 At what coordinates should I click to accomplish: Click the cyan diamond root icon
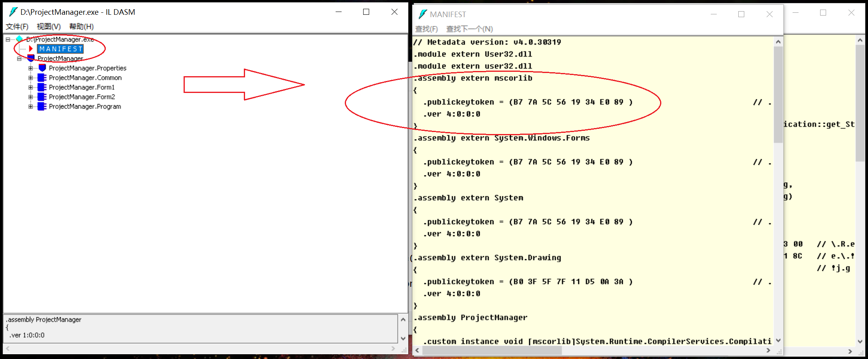19,39
